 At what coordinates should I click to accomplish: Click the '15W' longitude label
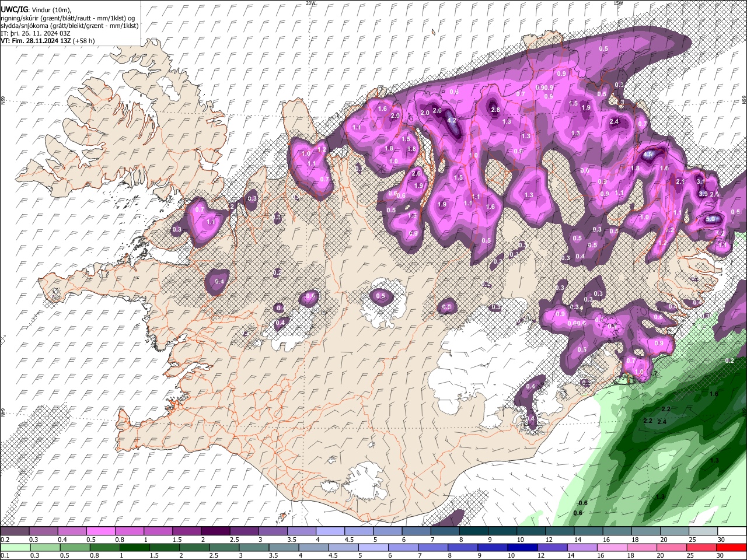coord(617,3)
